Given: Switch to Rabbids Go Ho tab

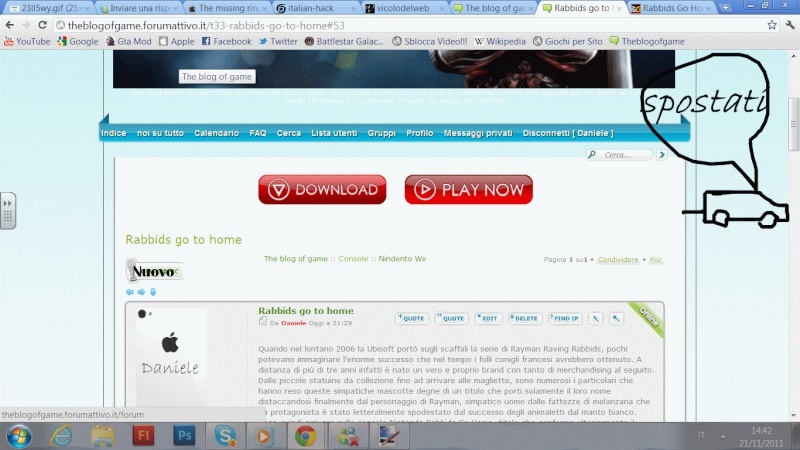Looking at the screenshot, I should pyautogui.click(x=671, y=8).
